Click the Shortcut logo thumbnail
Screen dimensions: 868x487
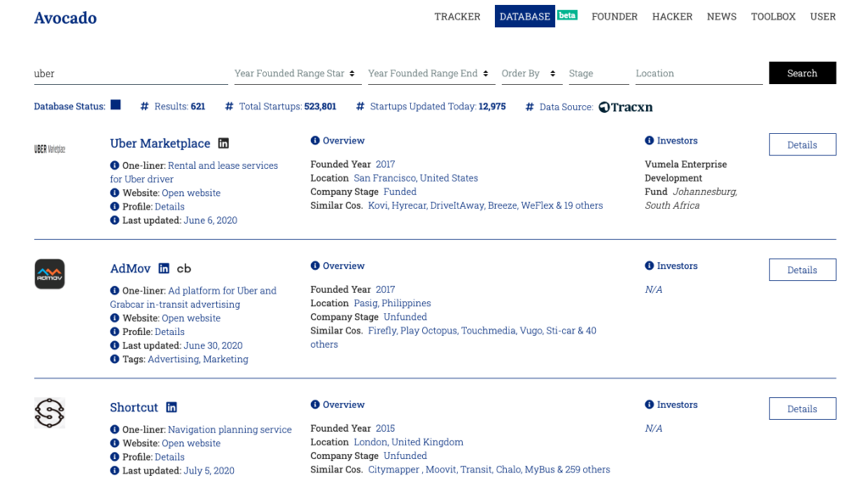point(50,412)
